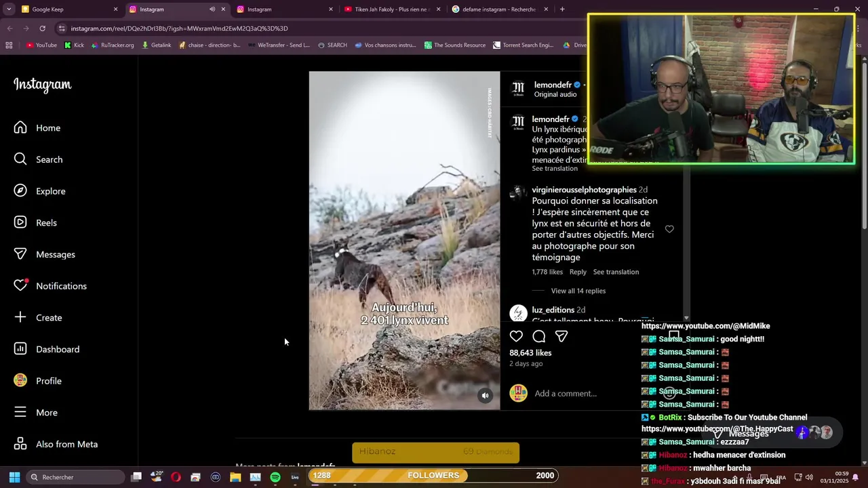Screen dimensions: 868x488
Task: Click the reel video of the lynx
Action: pyautogui.click(x=404, y=241)
